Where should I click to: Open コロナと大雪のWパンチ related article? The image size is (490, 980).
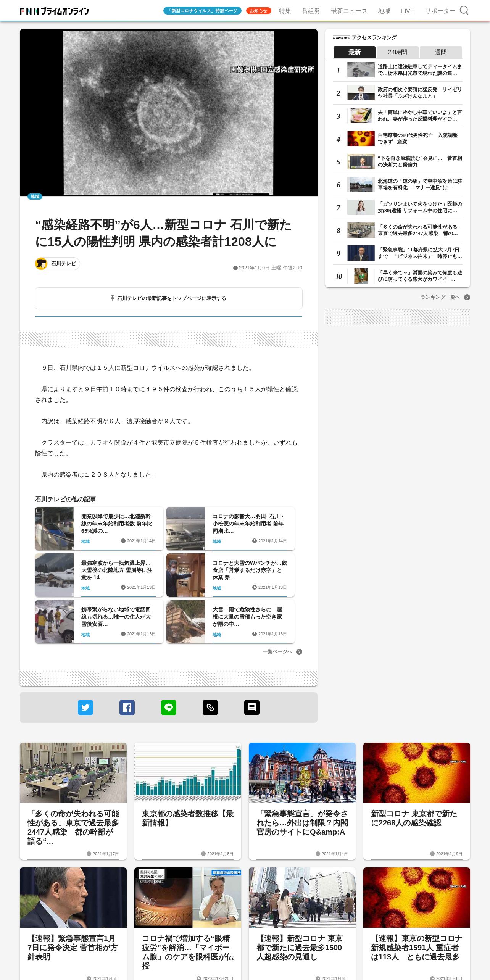click(230, 575)
